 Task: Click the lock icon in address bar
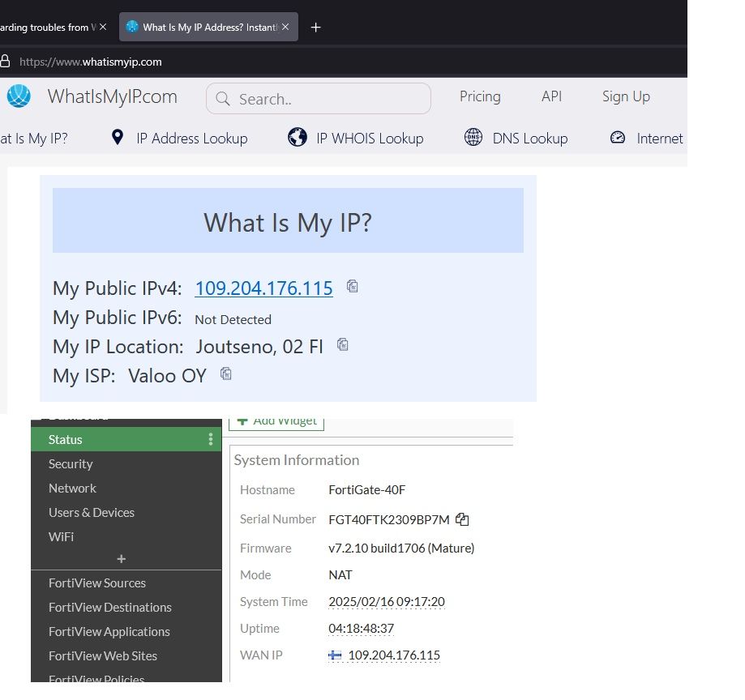tap(5, 62)
